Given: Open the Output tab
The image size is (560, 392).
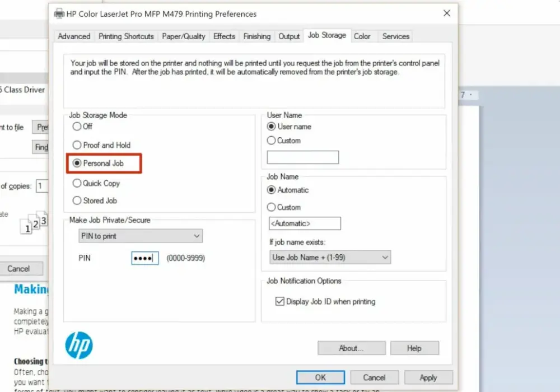Looking at the screenshot, I should coord(289,36).
